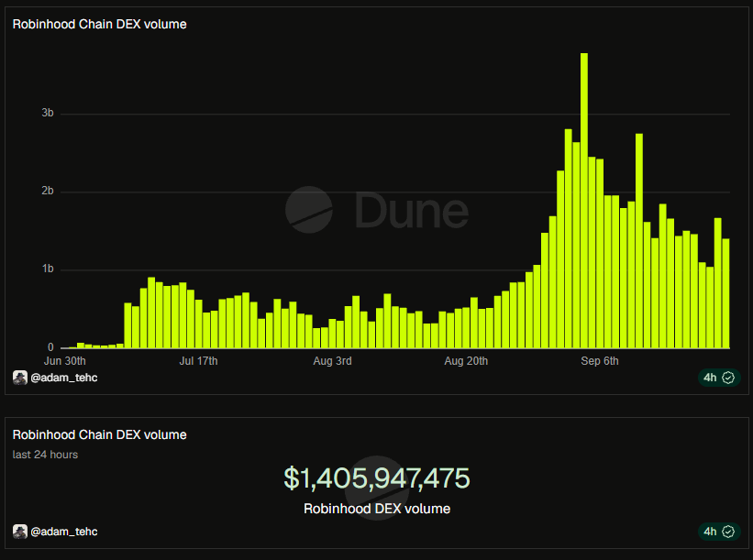Open @adam_tehc link in the last 24 hours panel

pyautogui.click(x=64, y=532)
